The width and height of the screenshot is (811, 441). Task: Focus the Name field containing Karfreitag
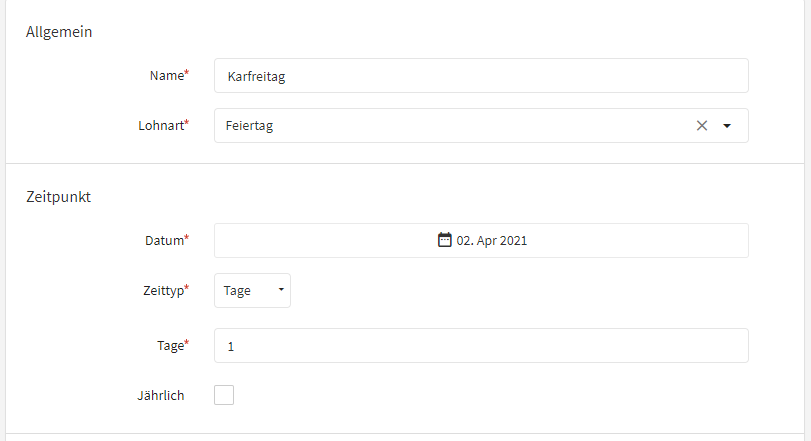tap(481, 75)
